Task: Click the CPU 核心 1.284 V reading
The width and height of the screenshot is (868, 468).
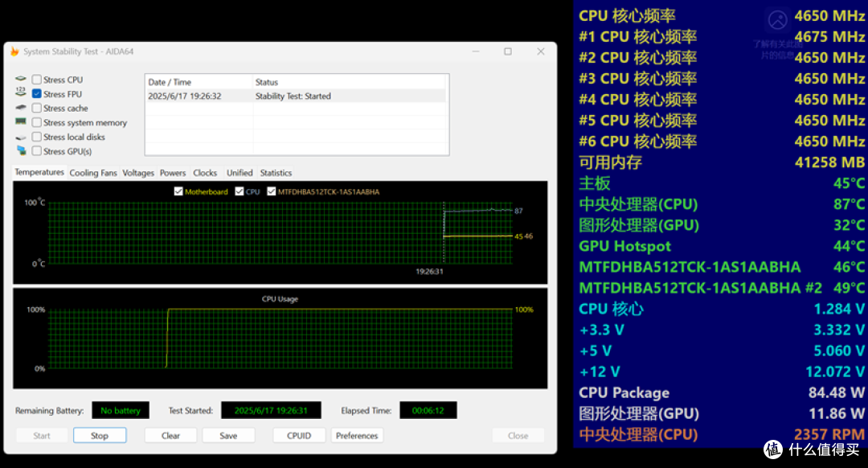Action: [x=721, y=309]
